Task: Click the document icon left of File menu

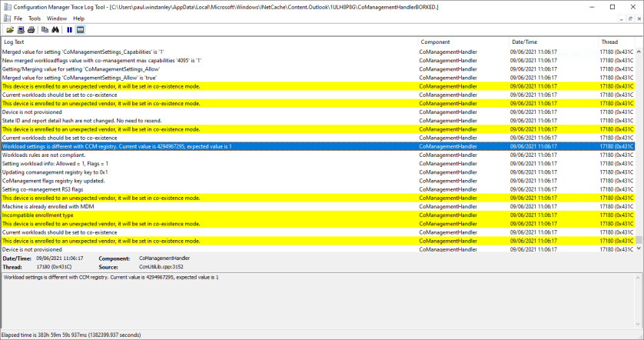Action: [7, 18]
